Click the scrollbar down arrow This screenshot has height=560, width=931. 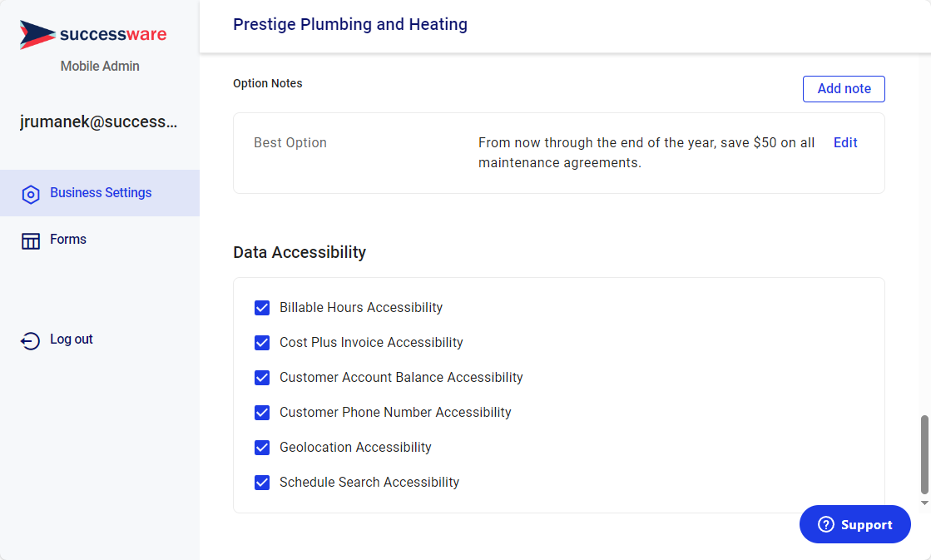click(924, 503)
